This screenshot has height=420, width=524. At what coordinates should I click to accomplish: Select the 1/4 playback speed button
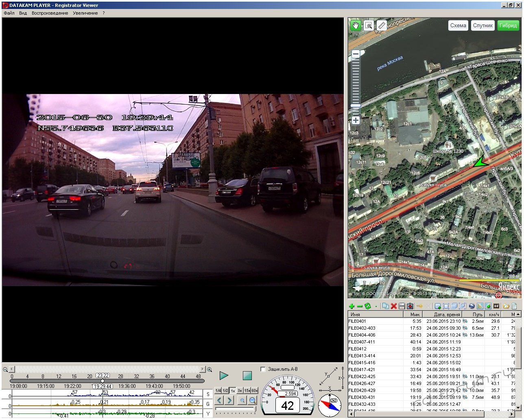(x=218, y=391)
